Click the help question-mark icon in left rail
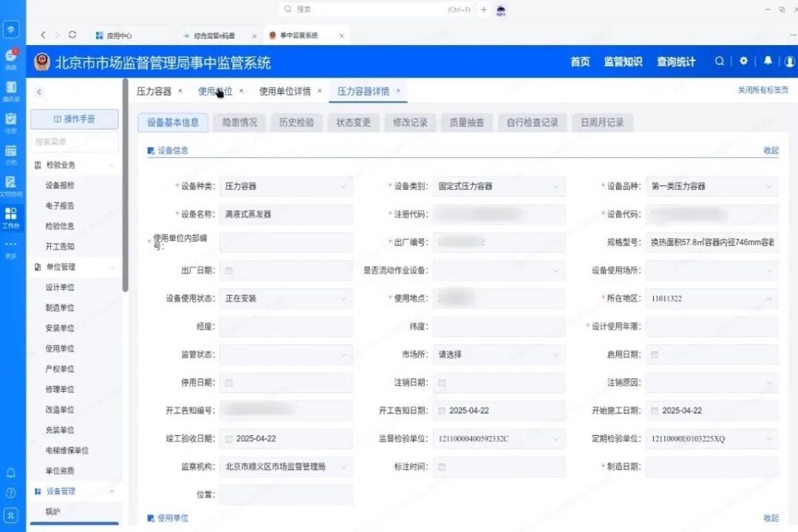Image resolution: width=798 pixels, height=532 pixels. pyautogui.click(x=10, y=493)
